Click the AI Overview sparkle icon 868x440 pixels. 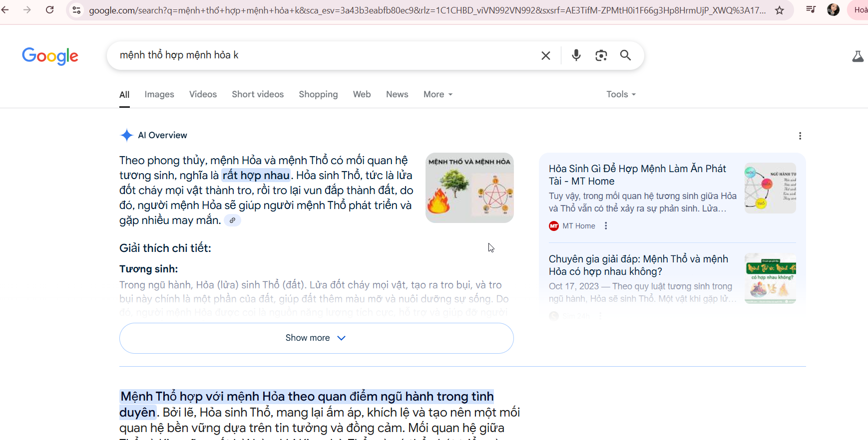point(126,135)
